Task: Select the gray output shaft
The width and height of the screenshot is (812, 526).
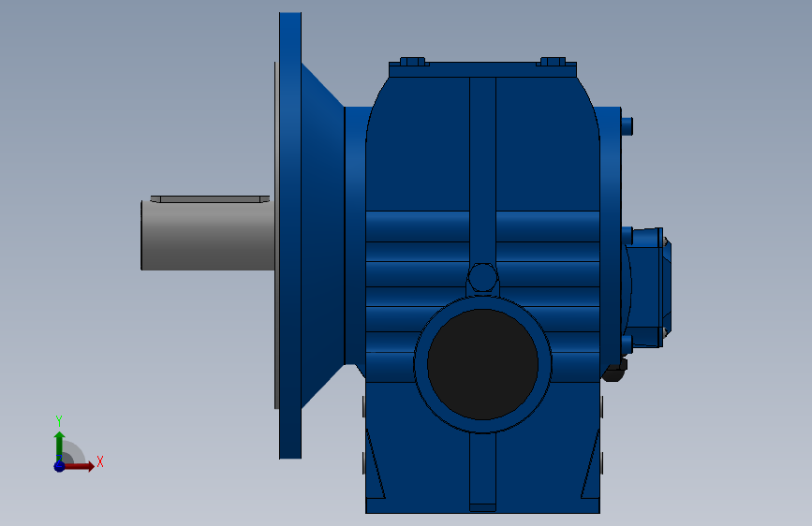Action: pyautogui.click(x=208, y=236)
